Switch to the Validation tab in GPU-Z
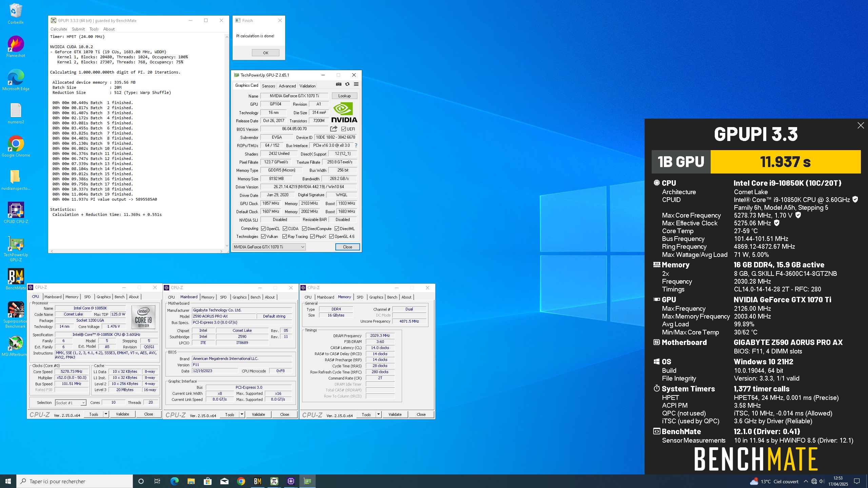868x488 pixels. pyautogui.click(x=307, y=86)
